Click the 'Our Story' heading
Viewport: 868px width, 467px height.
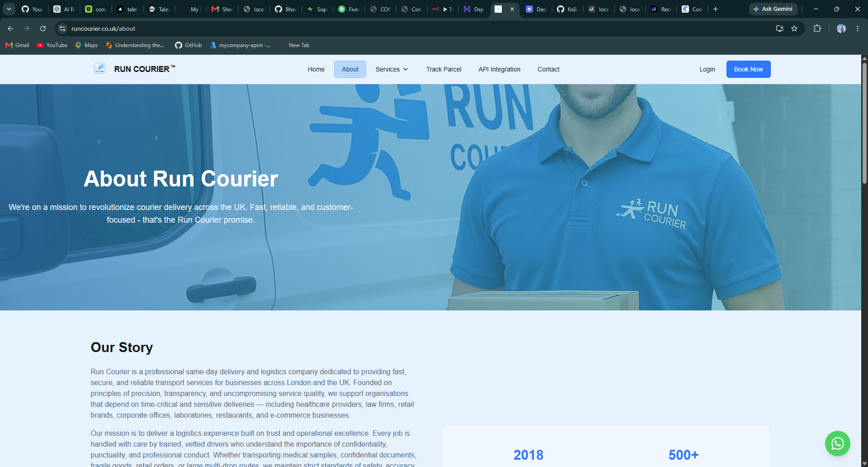(x=122, y=347)
